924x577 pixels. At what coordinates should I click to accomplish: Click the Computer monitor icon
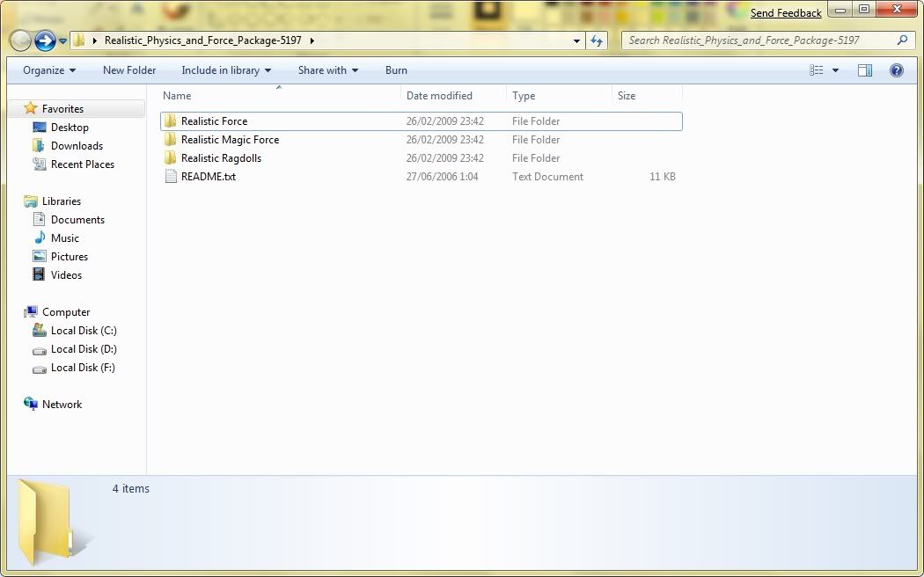[x=31, y=312]
